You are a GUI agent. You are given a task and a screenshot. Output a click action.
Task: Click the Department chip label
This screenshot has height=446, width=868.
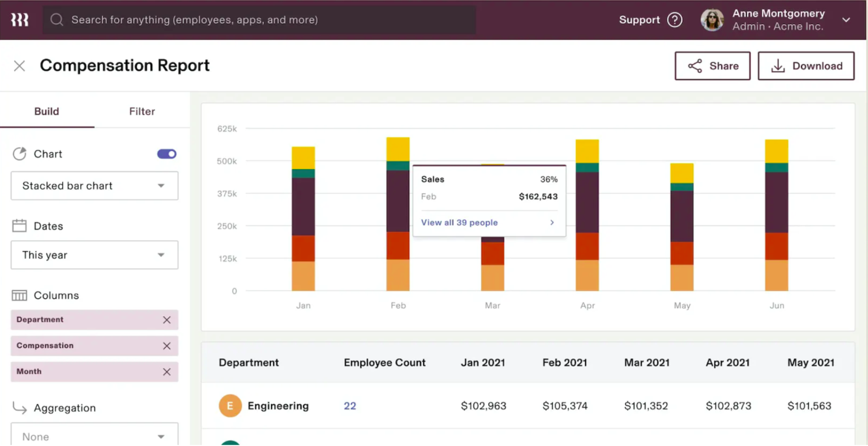[40, 320]
